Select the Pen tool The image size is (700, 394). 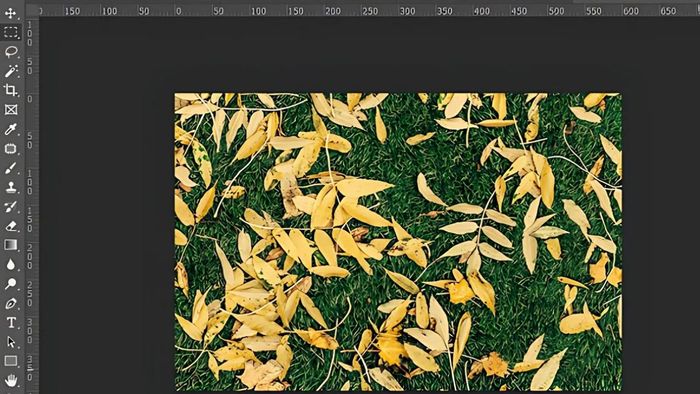coord(11,303)
